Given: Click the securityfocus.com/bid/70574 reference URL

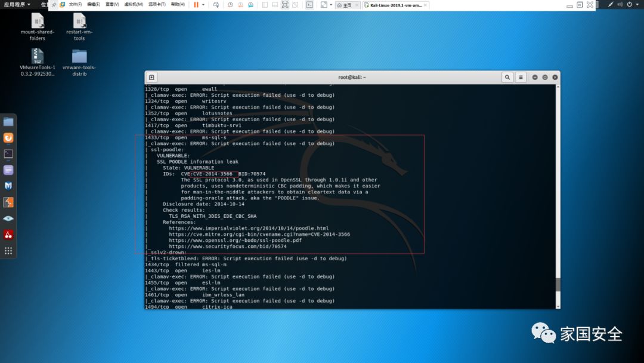Looking at the screenshot, I should click(228, 247).
